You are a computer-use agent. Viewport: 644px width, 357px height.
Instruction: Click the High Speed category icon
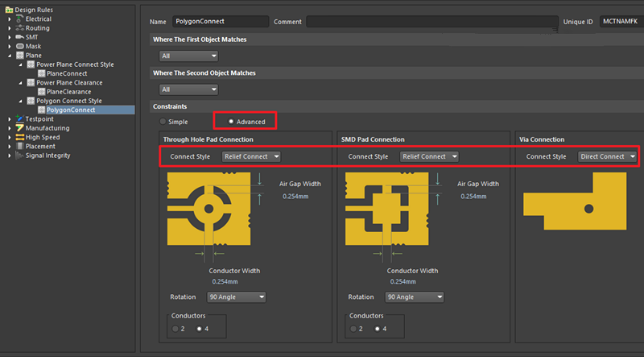19,137
